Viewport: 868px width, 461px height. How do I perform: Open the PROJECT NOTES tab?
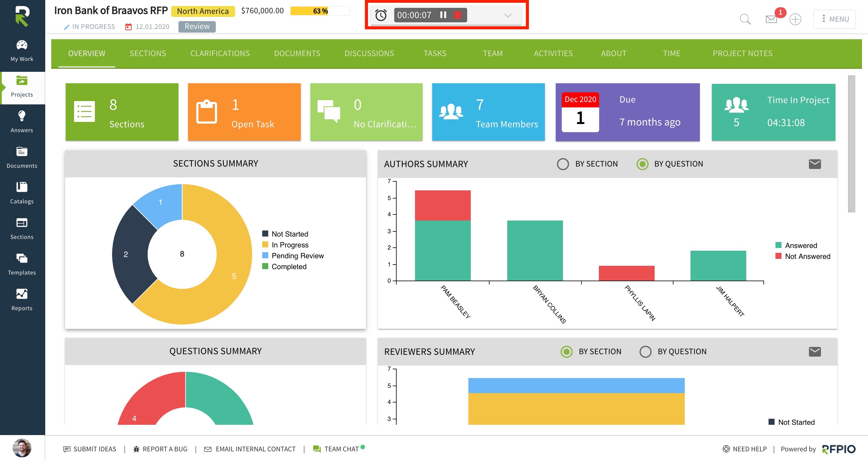click(742, 53)
